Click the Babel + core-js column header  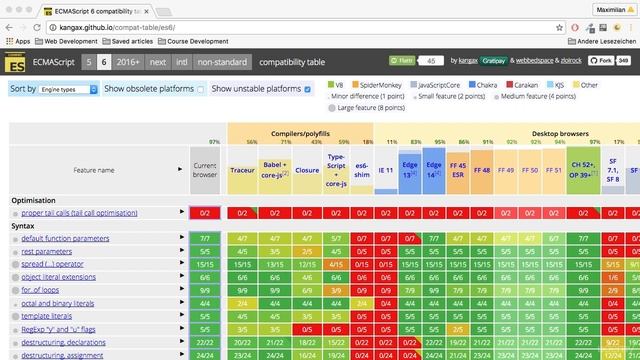click(x=275, y=170)
